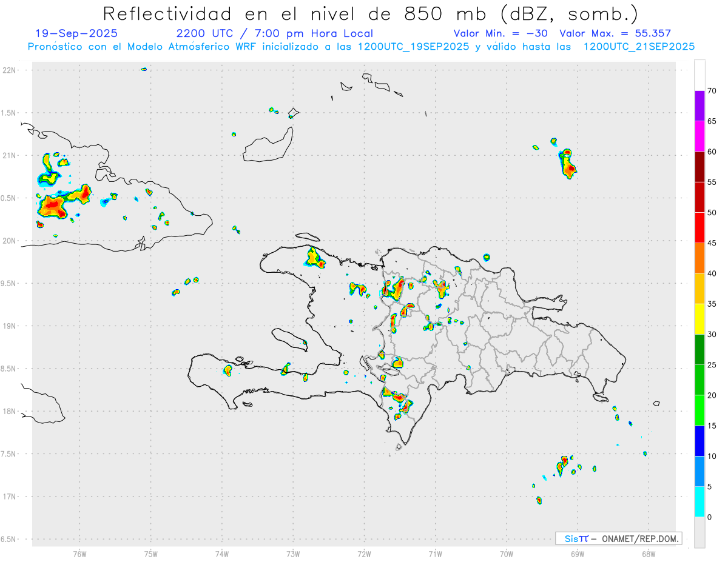Click the '22N' latitude label

[x=9, y=70]
